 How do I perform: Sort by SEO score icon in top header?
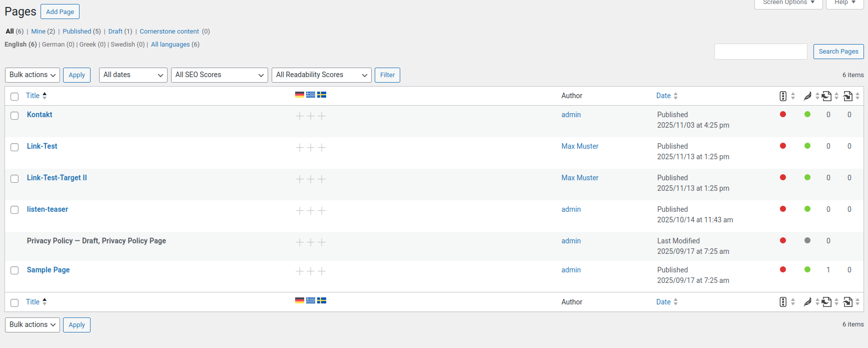[783, 96]
